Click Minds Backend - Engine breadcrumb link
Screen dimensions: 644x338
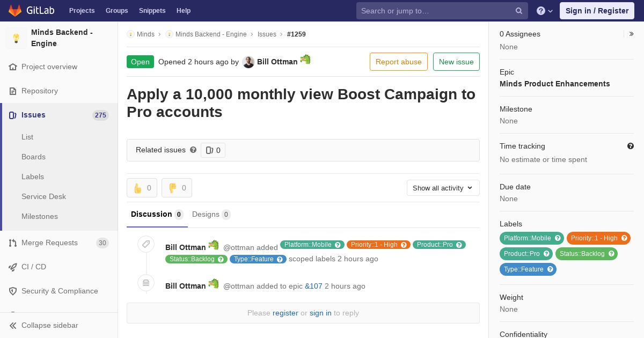pyautogui.click(x=211, y=34)
